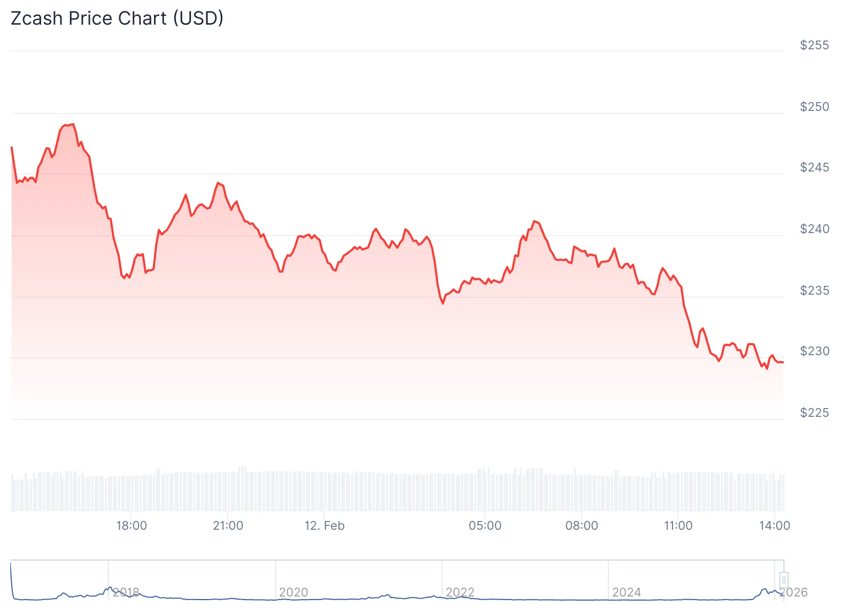Click the Zcash Price Chart (USD) title
The height and width of the screenshot is (616, 844).
[117, 18]
